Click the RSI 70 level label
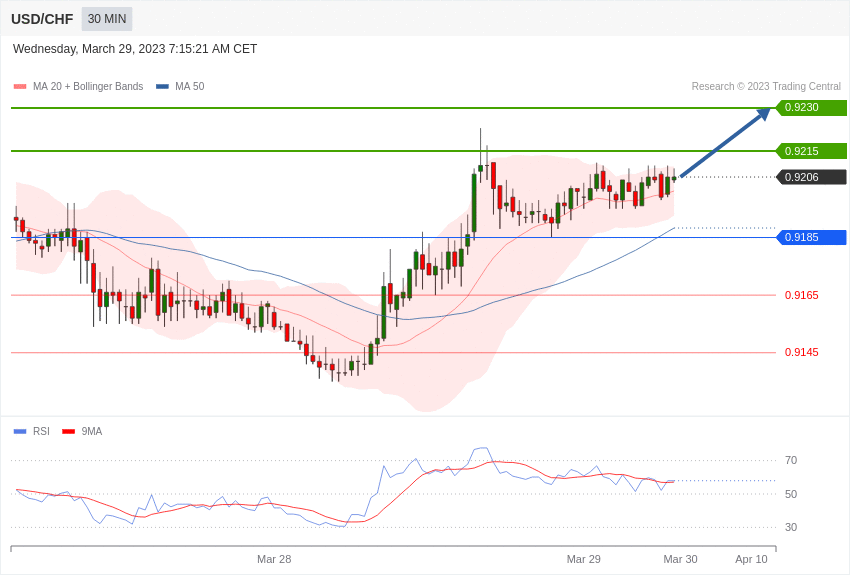850x576 pixels. tap(791, 461)
